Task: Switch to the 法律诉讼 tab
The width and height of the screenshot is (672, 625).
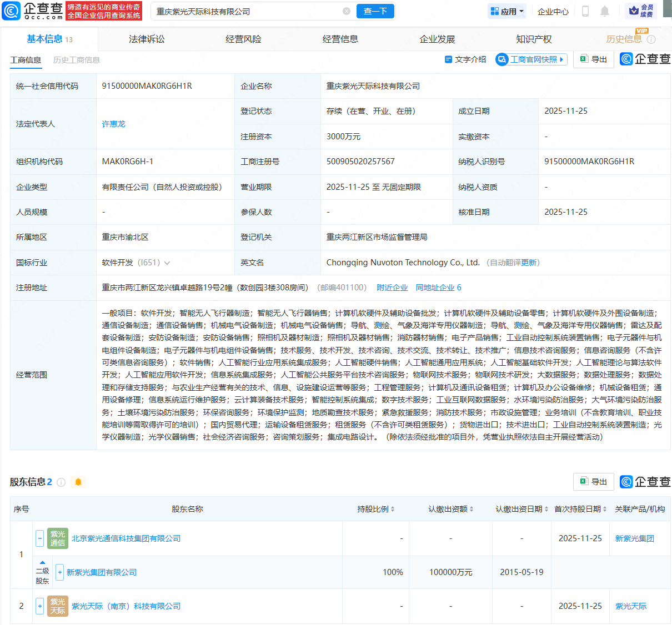Action: pyautogui.click(x=146, y=39)
